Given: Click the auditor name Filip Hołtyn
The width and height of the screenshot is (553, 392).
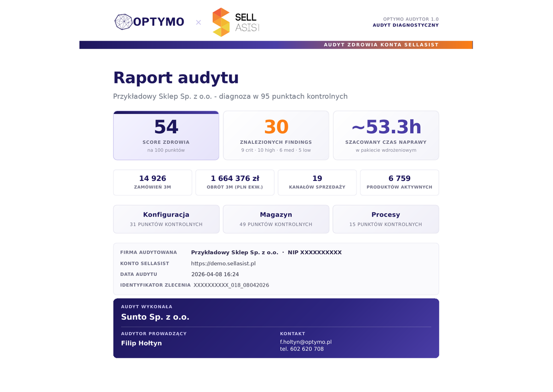Looking at the screenshot, I should click(141, 343).
